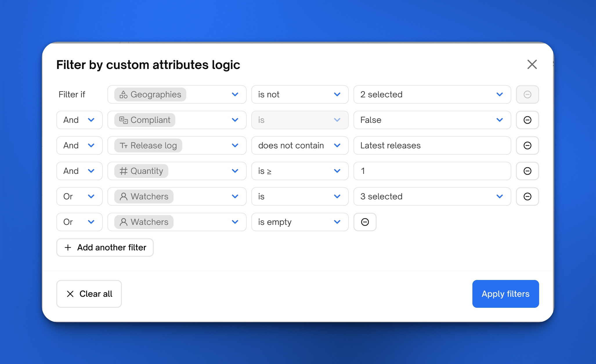Change the Or conjunction on last row
Viewport: 596px width, 364px height.
(79, 222)
